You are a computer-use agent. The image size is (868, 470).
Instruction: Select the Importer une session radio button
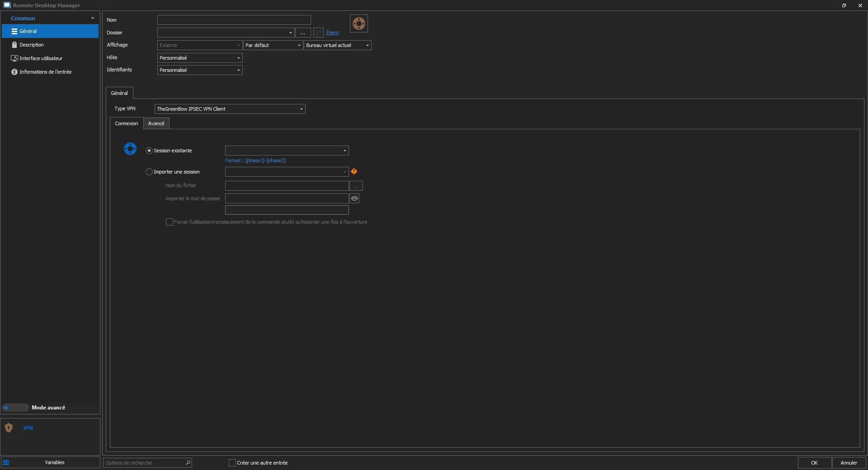coord(149,172)
